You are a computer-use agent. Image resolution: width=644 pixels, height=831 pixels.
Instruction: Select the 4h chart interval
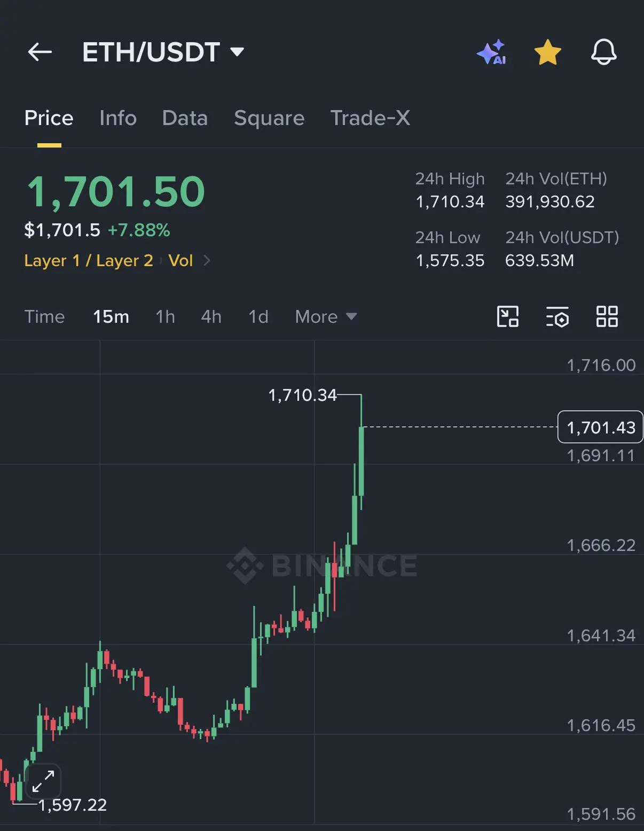point(211,316)
